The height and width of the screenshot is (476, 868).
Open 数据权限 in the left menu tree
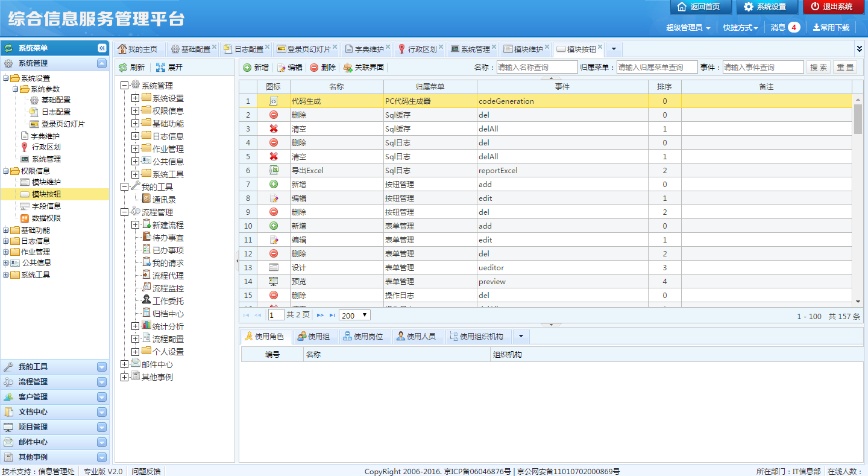(46, 218)
